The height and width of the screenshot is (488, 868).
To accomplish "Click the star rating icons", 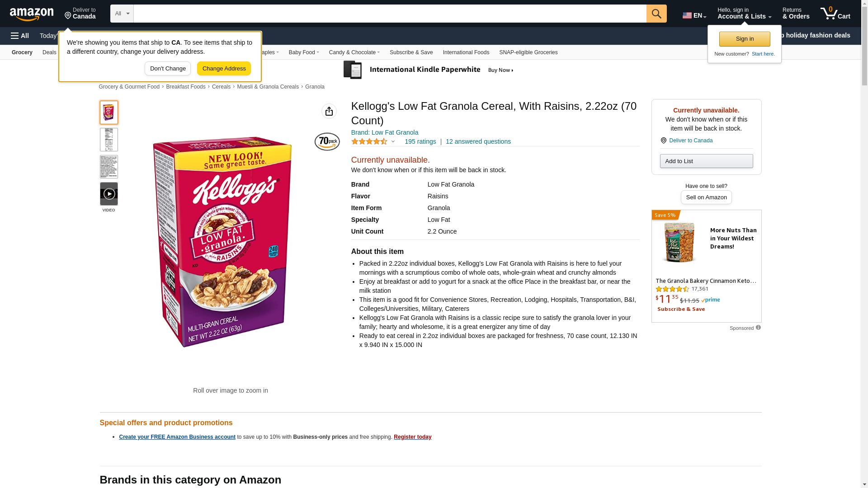I will (369, 141).
